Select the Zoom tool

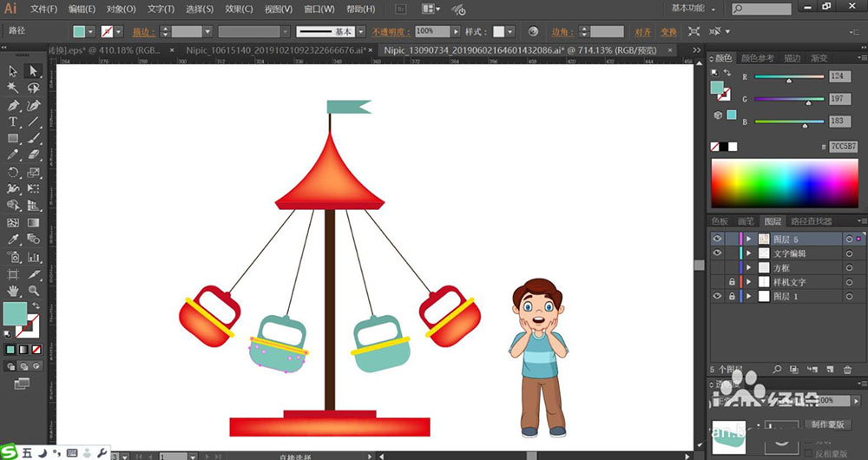tap(33, 291)
